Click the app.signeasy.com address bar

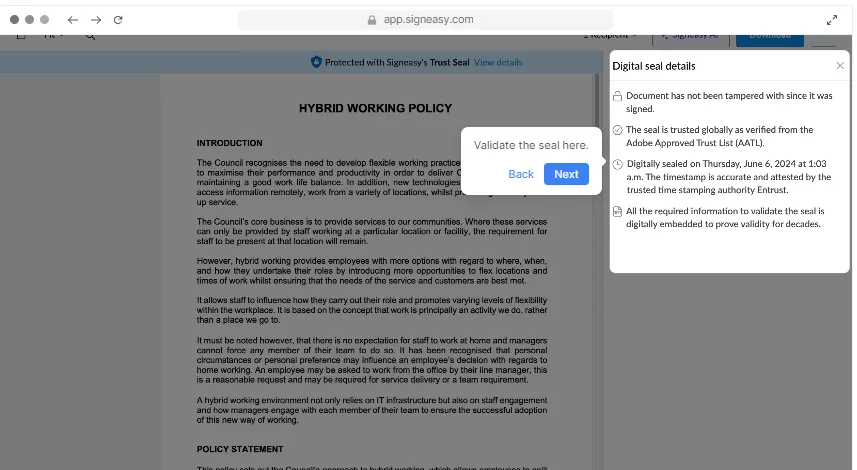(x=425, y=20)
